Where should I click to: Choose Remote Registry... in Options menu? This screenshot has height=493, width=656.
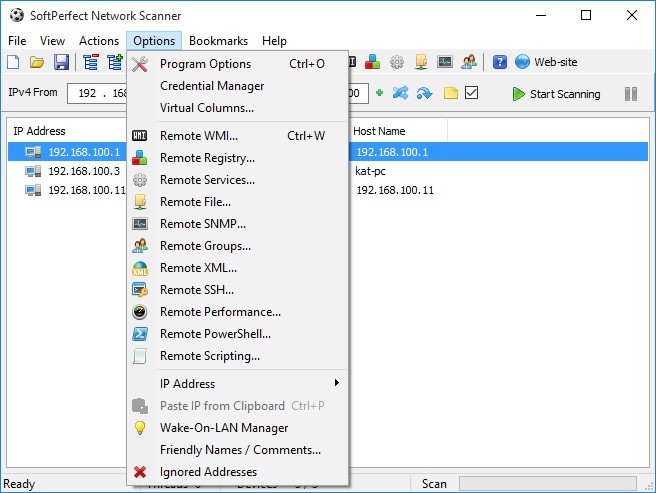237,158
